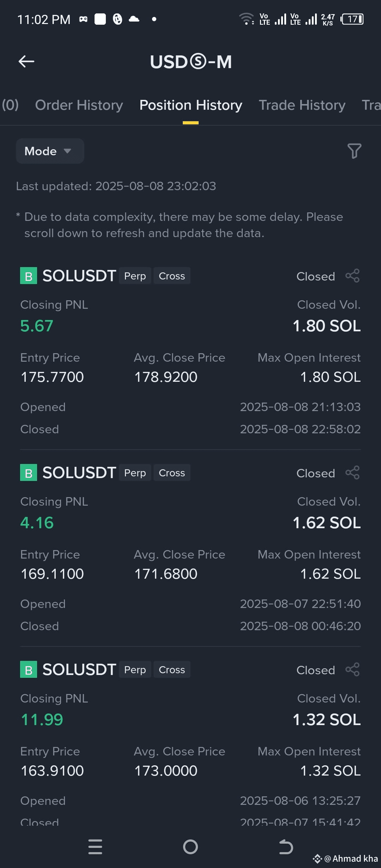This screenshot has height=868, width=381.
Task: Click green B badge of first SOLUSDT
Action: click(x=29, y=276)
